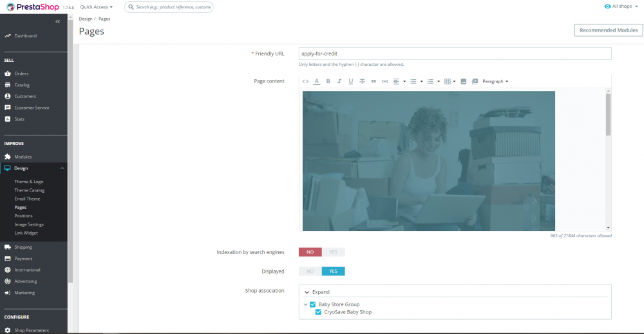Set Indexation by search engines to NO
Screen dimensions: 644x334
310,252
